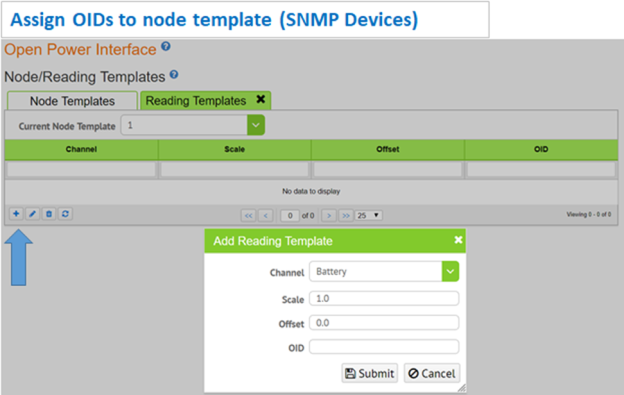Select the Reading Templates tab
Screen dimensions: 624x395
point(196,101)
